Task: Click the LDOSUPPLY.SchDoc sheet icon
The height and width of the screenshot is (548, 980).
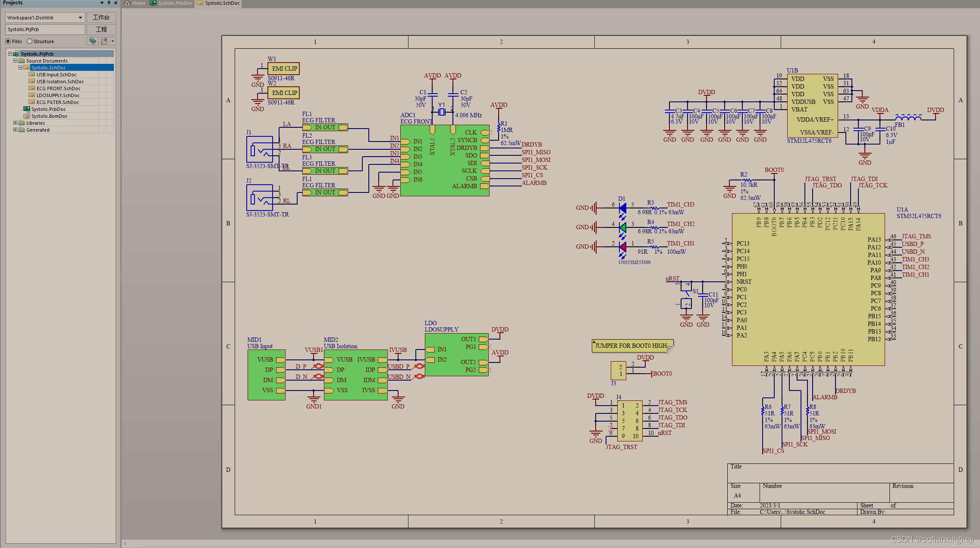Action: [32, 95]
